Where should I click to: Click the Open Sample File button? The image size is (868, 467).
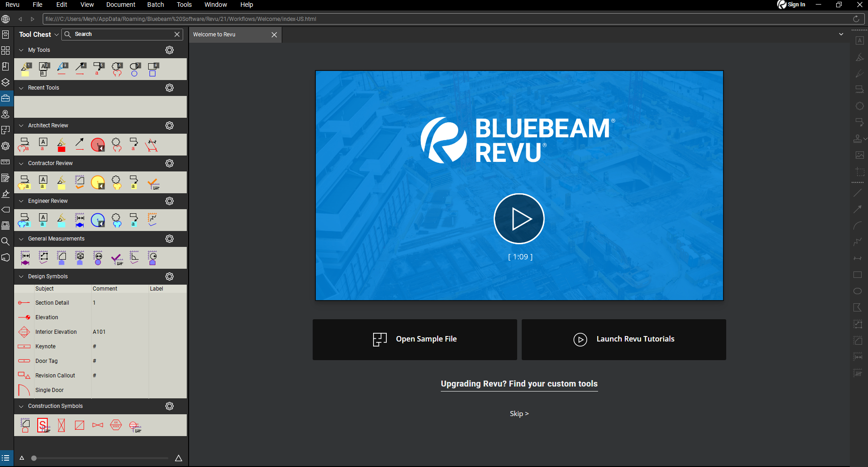(x=414, y=339)
